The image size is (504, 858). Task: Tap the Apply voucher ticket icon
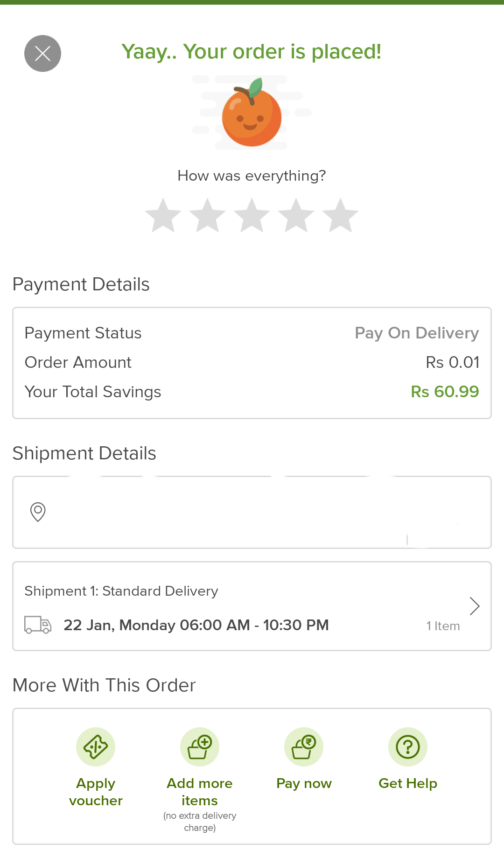(x=96, y=747)
